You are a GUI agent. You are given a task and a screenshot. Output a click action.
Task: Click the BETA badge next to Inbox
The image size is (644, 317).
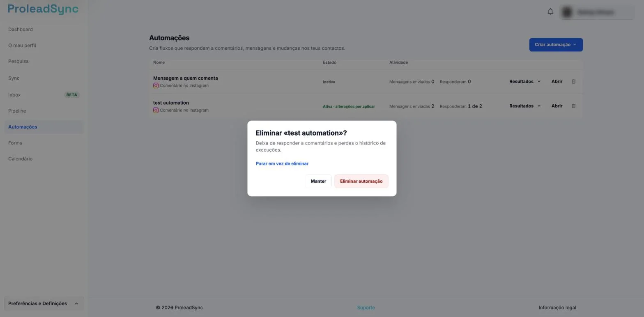(x=72, y=95)
